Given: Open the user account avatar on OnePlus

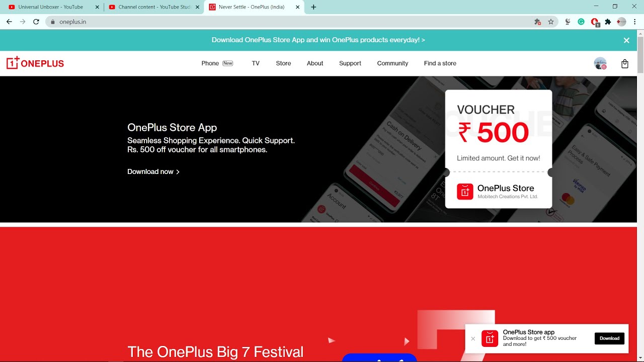Looking at the screenshot, I should coord(600,63).
